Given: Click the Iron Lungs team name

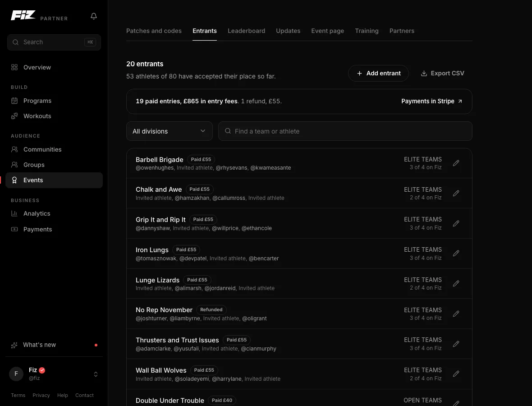Looking at the screenshot, I should pyautogui.click(x=152, y=250).
